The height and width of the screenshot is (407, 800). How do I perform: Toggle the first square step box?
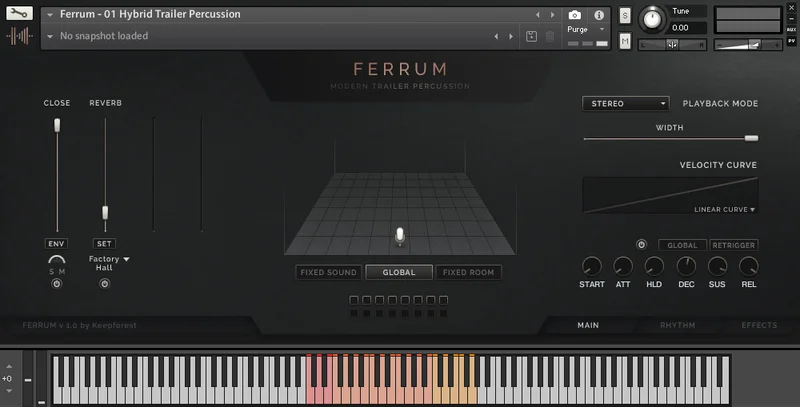(354, 300)
